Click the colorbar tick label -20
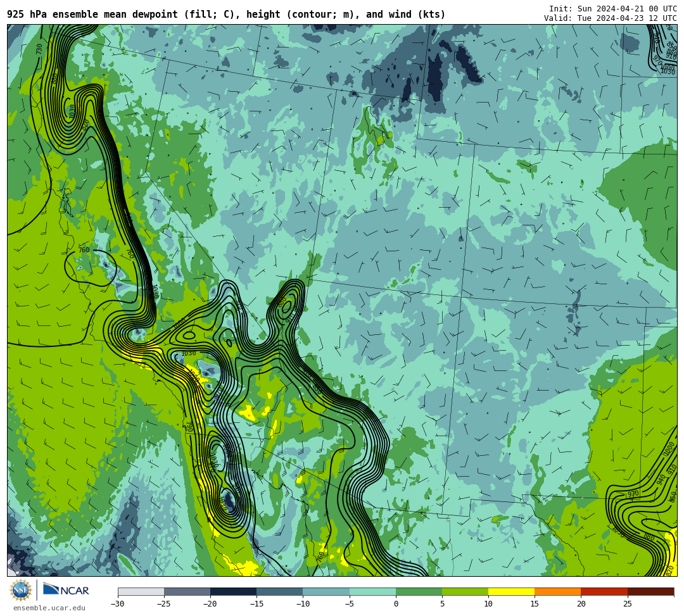The height and width of the screenshot is (616, 684). pos(210,604)
